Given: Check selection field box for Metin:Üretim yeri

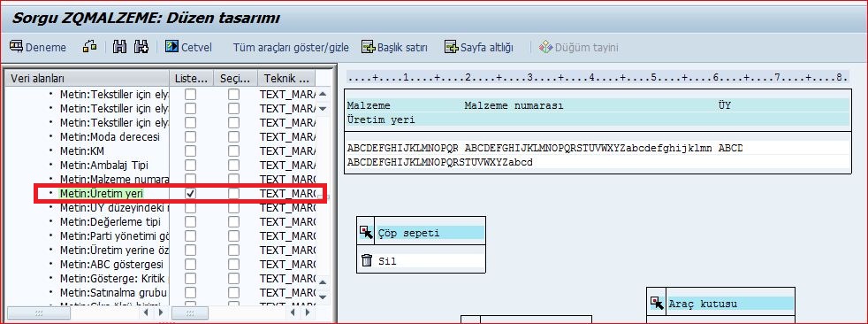Looking at the screenshot, I should pyautogui.click(x=234, y=194).
